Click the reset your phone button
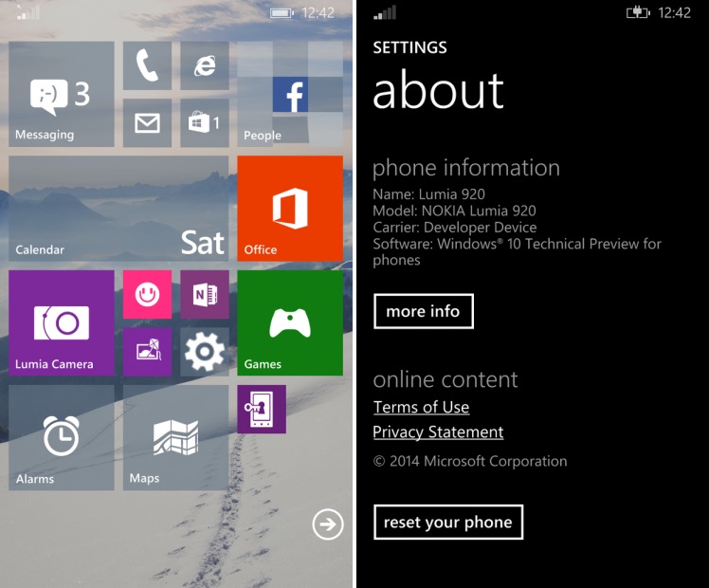The height and width of the screenshot is (588, 709). [448, 522]
